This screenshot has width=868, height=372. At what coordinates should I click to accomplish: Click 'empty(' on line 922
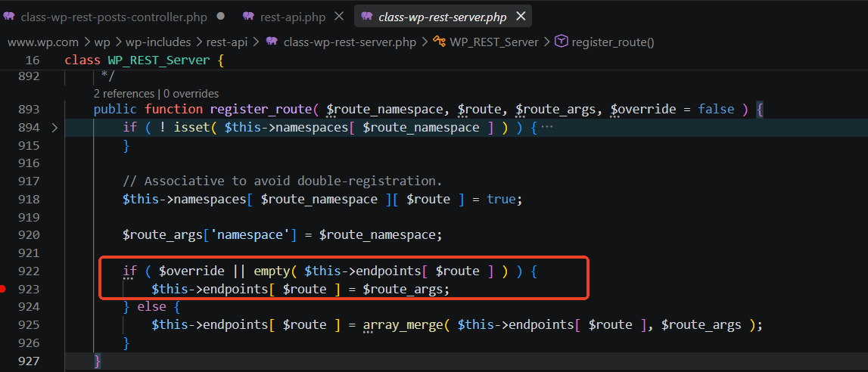[275, 271]
